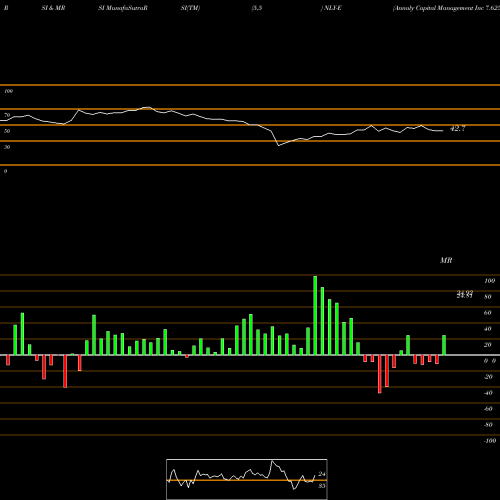Click the MR heading above the bar chart
500x500 pixels.
pyautogui.click(x=446, y=260)
